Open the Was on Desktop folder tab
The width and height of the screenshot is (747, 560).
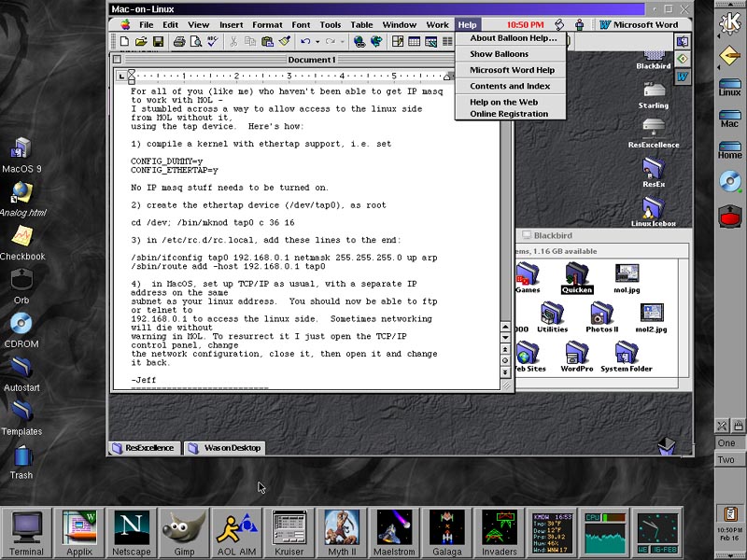click(x=224, y=448)
